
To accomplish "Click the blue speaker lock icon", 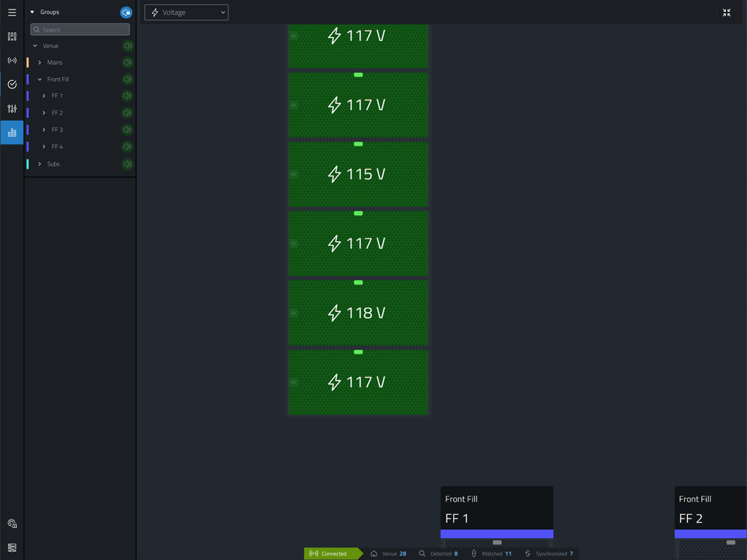I will 126,12.
